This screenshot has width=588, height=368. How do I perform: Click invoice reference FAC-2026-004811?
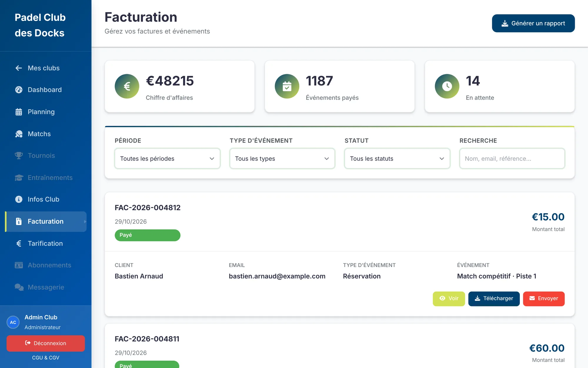tap(147, 339)
